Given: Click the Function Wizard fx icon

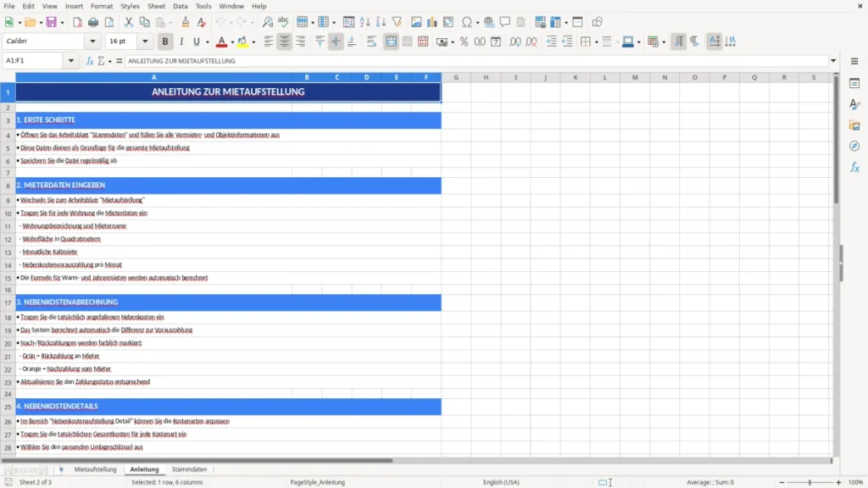Looking at the screenshot, I should click(90, 61).
